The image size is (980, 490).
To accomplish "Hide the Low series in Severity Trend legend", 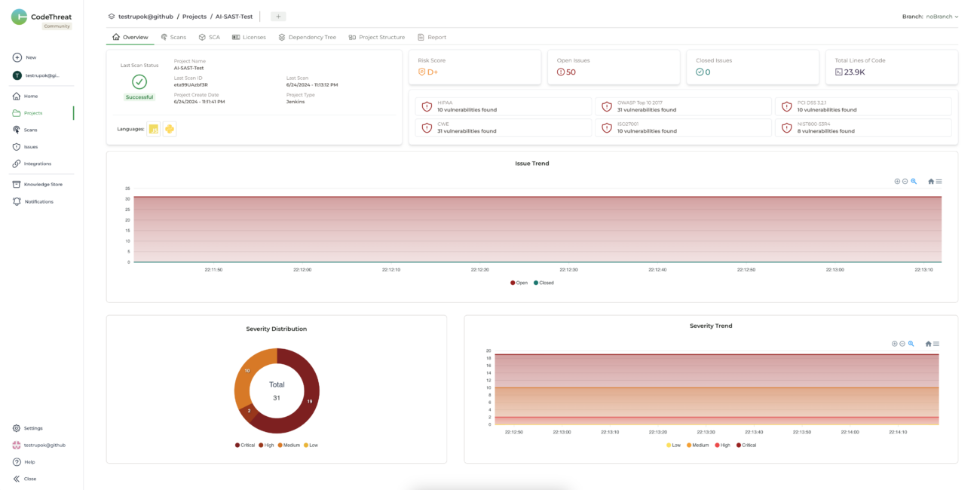I will 675,445.
